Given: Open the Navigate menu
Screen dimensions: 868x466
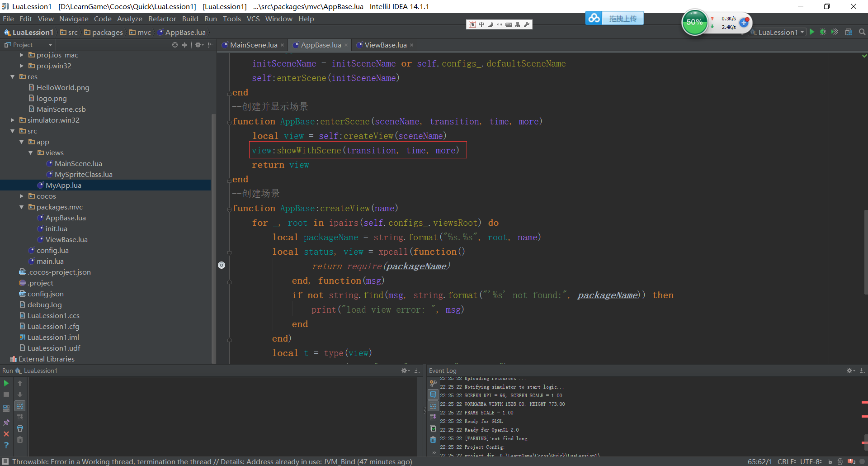Looking at the screenshot, I should [x=74, y=19].
